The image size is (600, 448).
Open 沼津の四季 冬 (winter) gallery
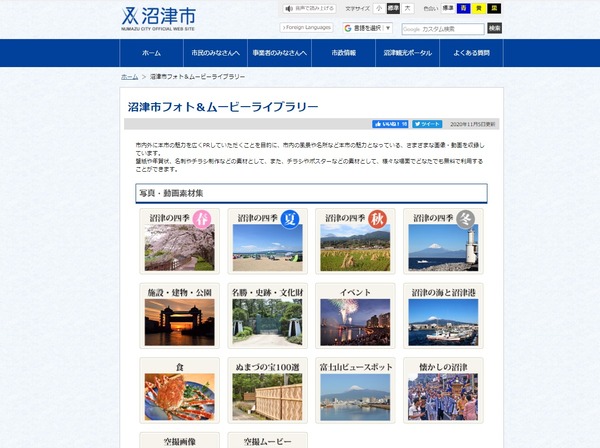coord(443,241)
